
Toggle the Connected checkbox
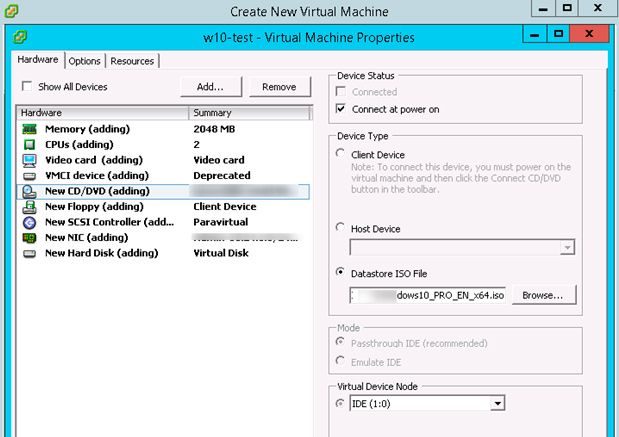pyautogui.click(x=340, y=92)
